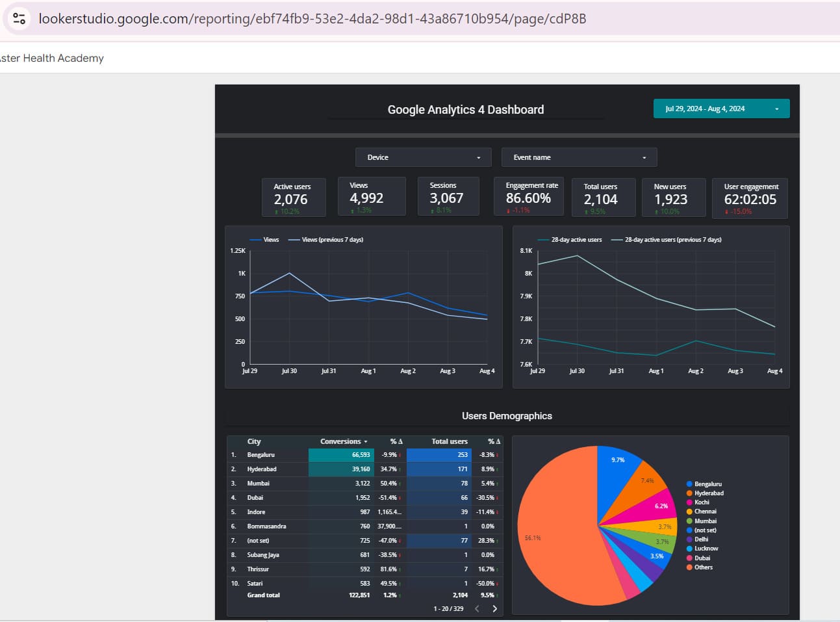Click the Delhi legend entry in pie chart
The image size is (840, 622).
698,539
